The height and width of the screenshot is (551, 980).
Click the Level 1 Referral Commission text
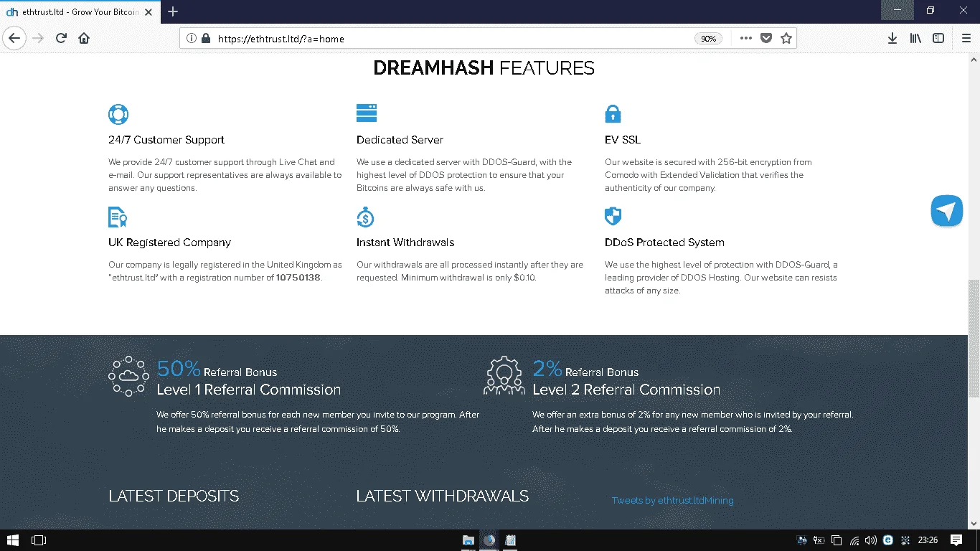(x=248, y=390)
